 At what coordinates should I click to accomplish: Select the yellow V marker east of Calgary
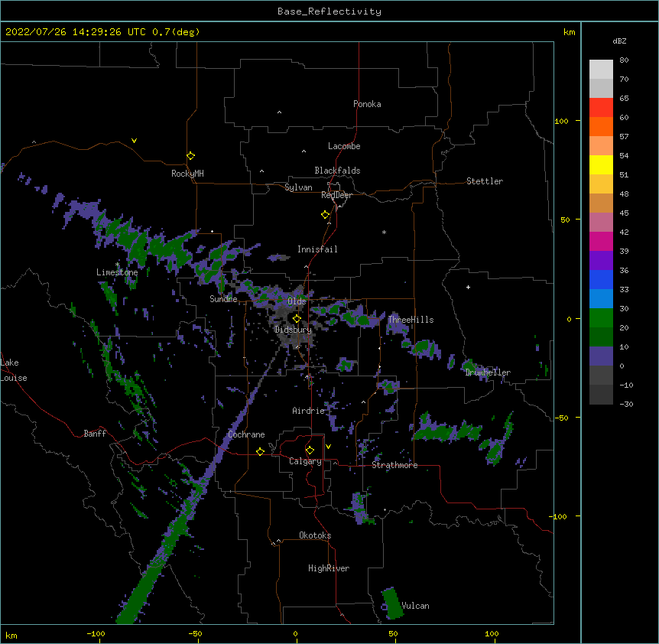[x=328, y=447]
